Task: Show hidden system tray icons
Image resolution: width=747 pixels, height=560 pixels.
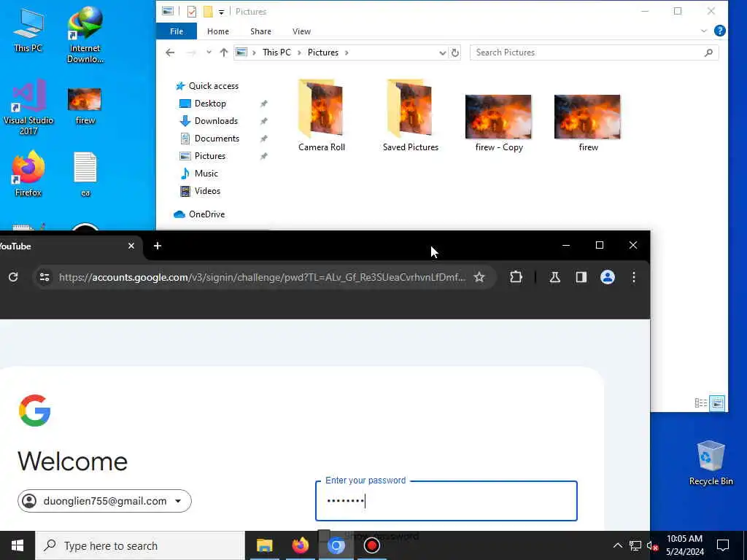Action: click(617, 545)
